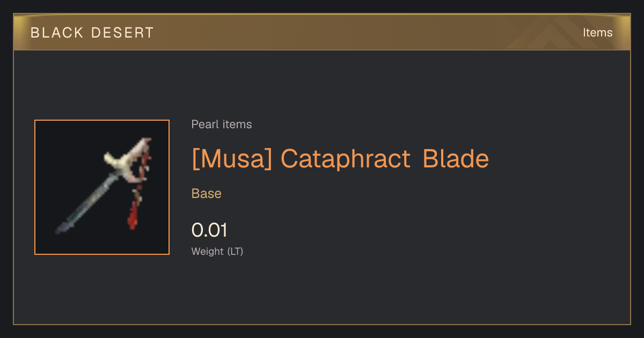Click the [Musa] Cataphract Blade title
Screen dimensions: 644x338
point(340,159)
